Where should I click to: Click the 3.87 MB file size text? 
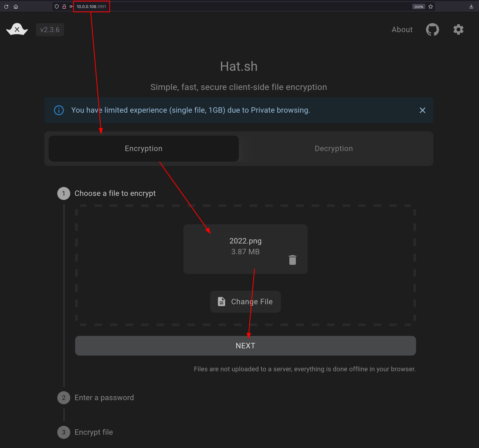coord(245,252)
